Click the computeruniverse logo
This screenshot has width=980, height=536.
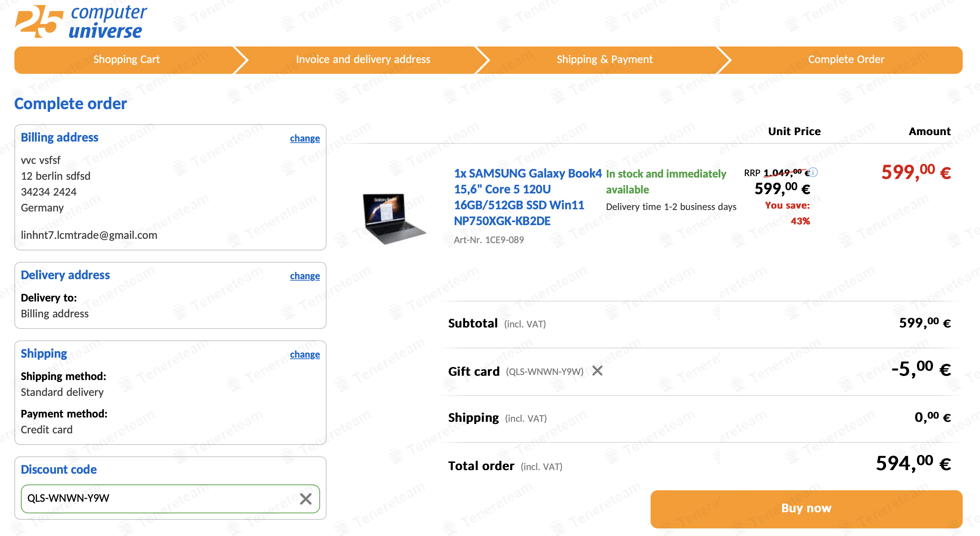pyautogui.click(x=81, y=21)
